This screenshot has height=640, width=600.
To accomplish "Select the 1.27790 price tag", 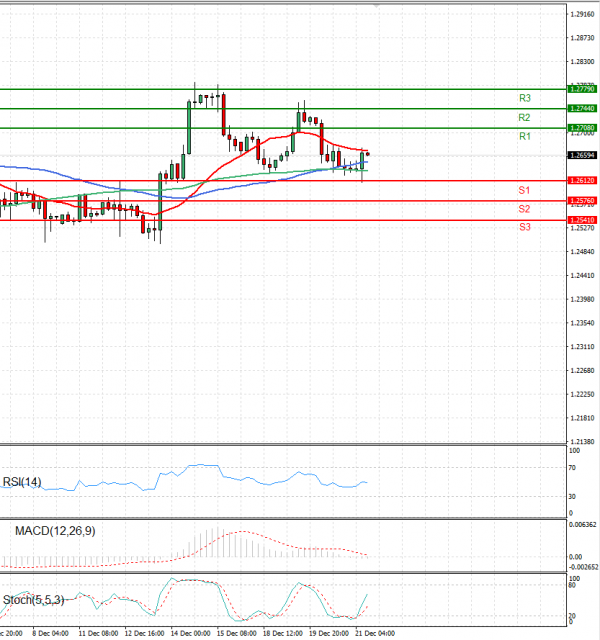I will point(582,89).
